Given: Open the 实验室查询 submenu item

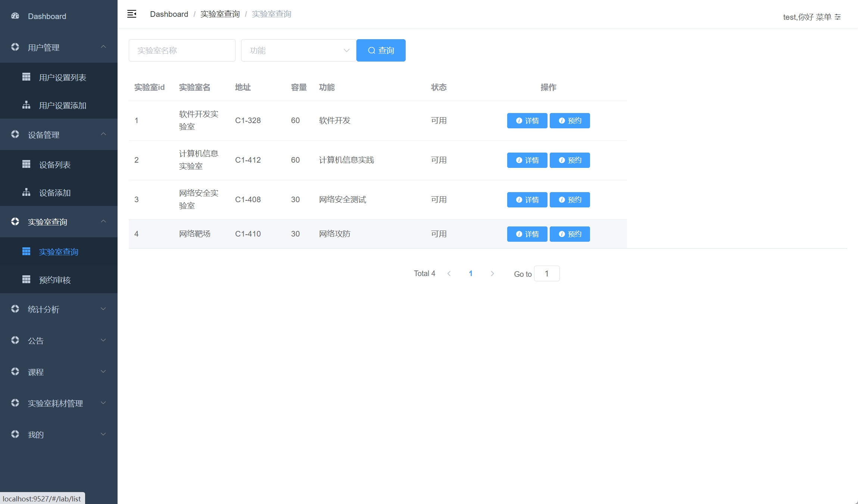Looking at the screenshot, I should [x=59, y=252].
